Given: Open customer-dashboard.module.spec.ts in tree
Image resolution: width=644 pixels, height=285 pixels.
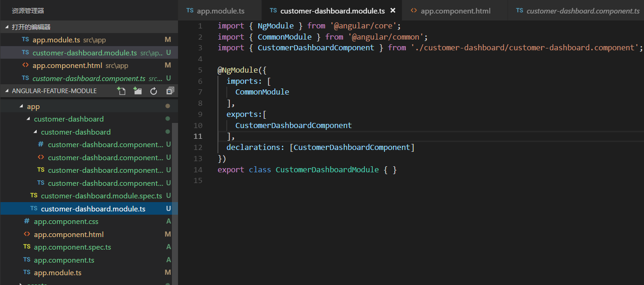Looking at the screenshot, I should click(86, 196).
